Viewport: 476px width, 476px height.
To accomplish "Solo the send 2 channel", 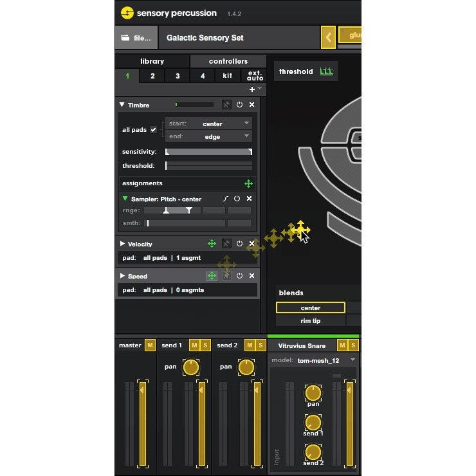I will (x=261, y=345).
